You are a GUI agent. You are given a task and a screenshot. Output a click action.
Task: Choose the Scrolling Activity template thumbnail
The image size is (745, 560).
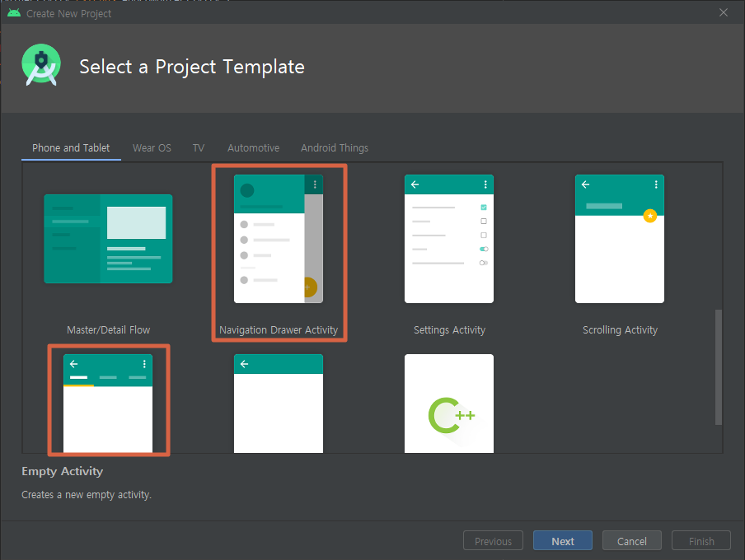pyautogui.click(x=620, y=239)
